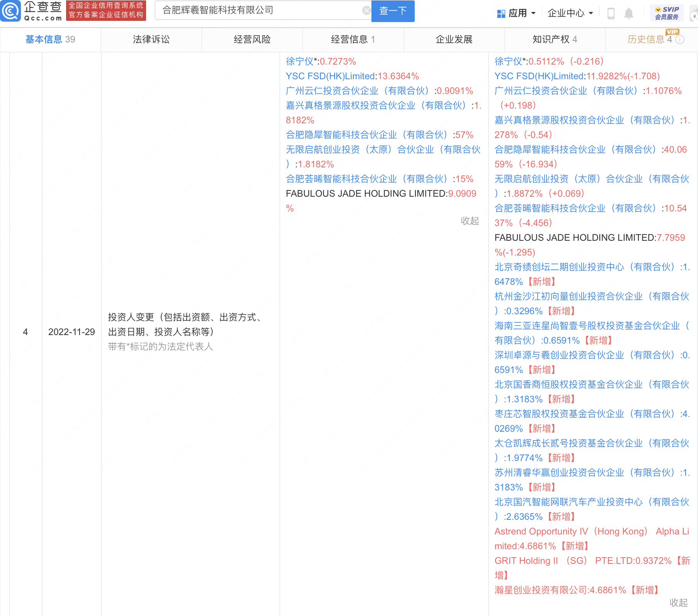Switch to the 经营风险 tab
Image resolution: width=698 pixels, height=616 pixels.
(252, 39)
